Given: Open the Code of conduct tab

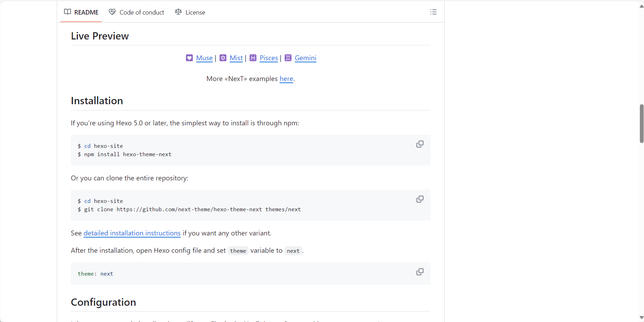Looking at the screenshot, I should pyautogui.click(x=136, y=12).
